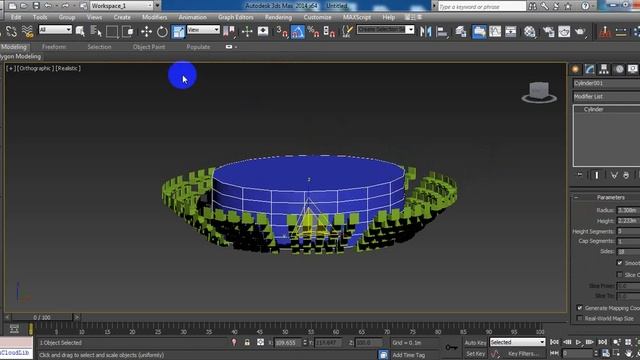Open the Modifier List dropdown
This screenshot has height=360, width=640.
point(606,97)
